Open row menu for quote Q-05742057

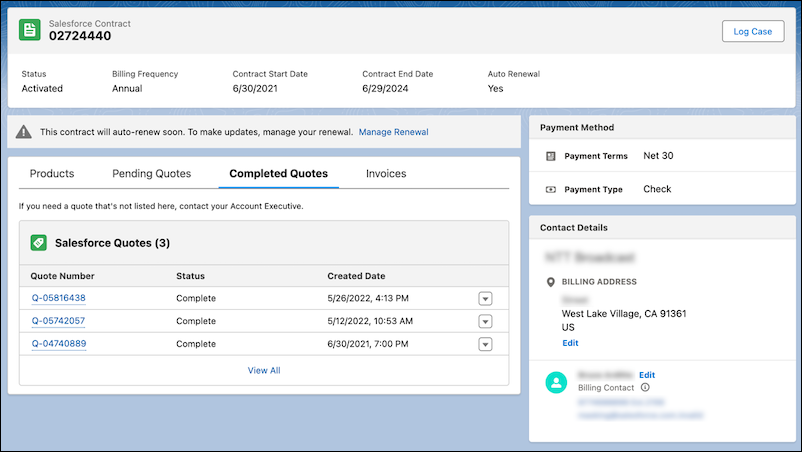pyautogui.click(x=485, y=322)
